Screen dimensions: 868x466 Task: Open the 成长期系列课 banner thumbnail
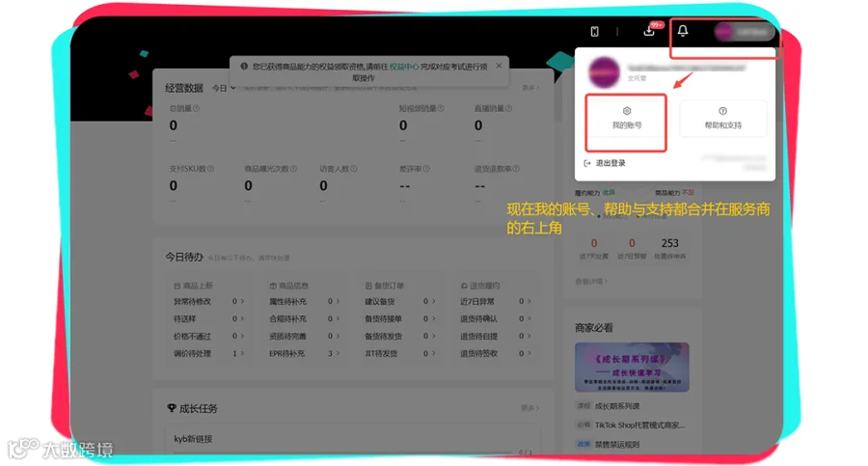tap(632, 367)
